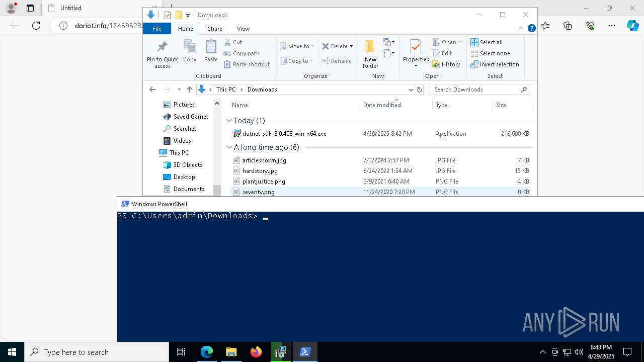The height and width of the screenshot is (362, 644).
Task: Refresh the Downloads folder
Action: pos(420,89)
